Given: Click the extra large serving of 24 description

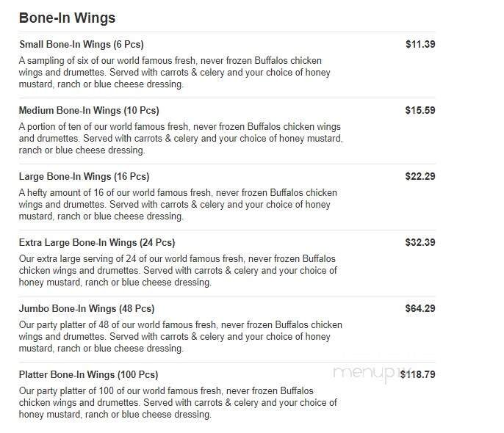Looking at the screenshot, I should coord(178,271).
